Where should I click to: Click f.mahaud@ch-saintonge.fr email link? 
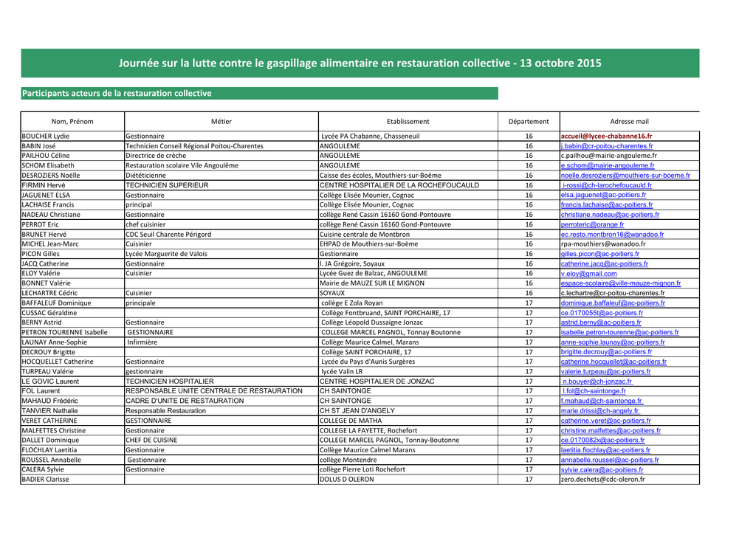(x=602, y=401)
